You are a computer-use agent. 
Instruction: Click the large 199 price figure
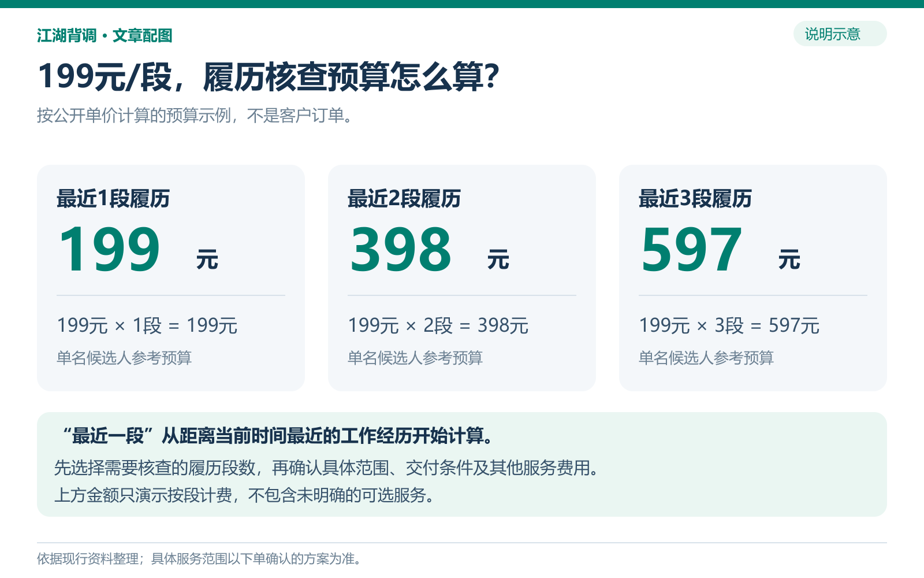click(110, 250)
